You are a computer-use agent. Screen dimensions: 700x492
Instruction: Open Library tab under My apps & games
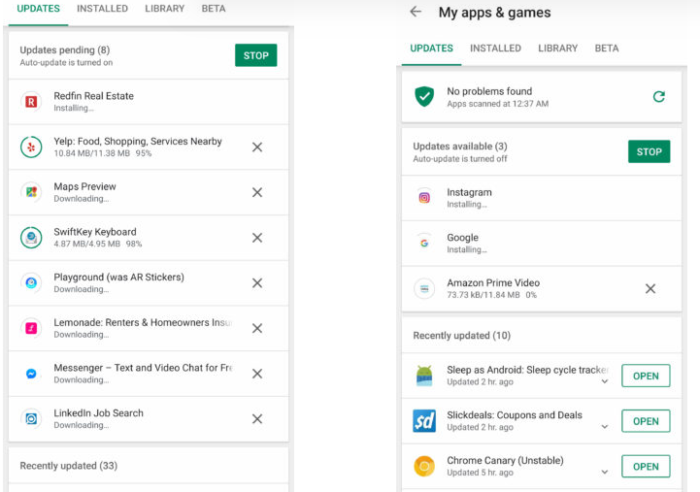tap(558, 48)
